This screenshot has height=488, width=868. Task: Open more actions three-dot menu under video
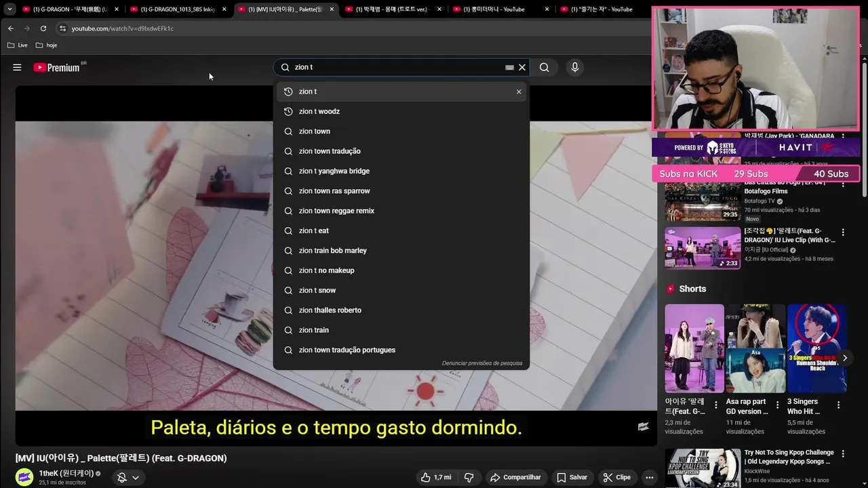pos(650,477)
